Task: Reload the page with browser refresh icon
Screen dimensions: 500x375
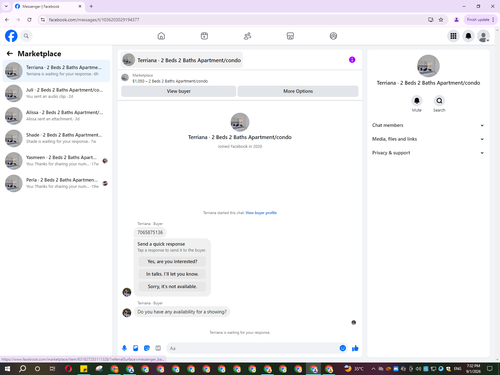Action: pyautogui.click(x=29, y=20)
